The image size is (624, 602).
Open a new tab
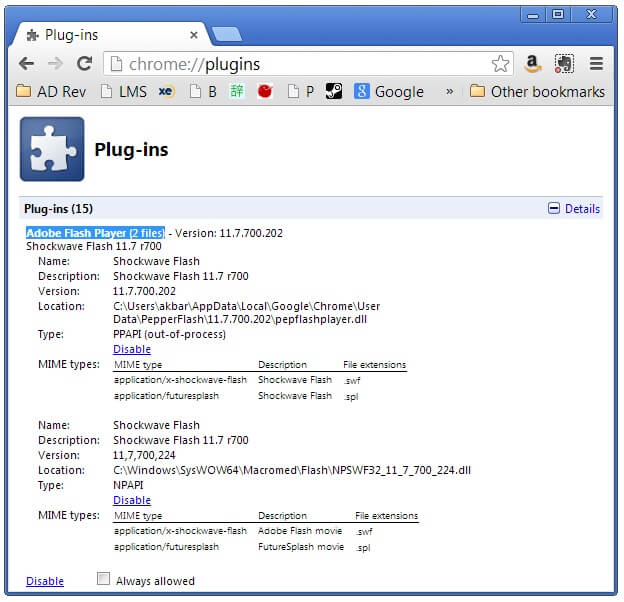(x=226, y=35)
